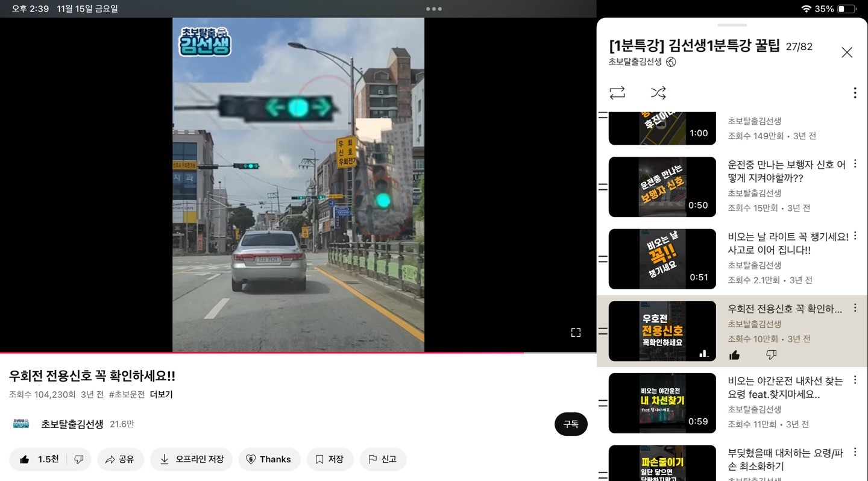Open 초보탈출김선생 playlist owner link
Viewport: 868px width, 481px height.
(x=635, y=61)
